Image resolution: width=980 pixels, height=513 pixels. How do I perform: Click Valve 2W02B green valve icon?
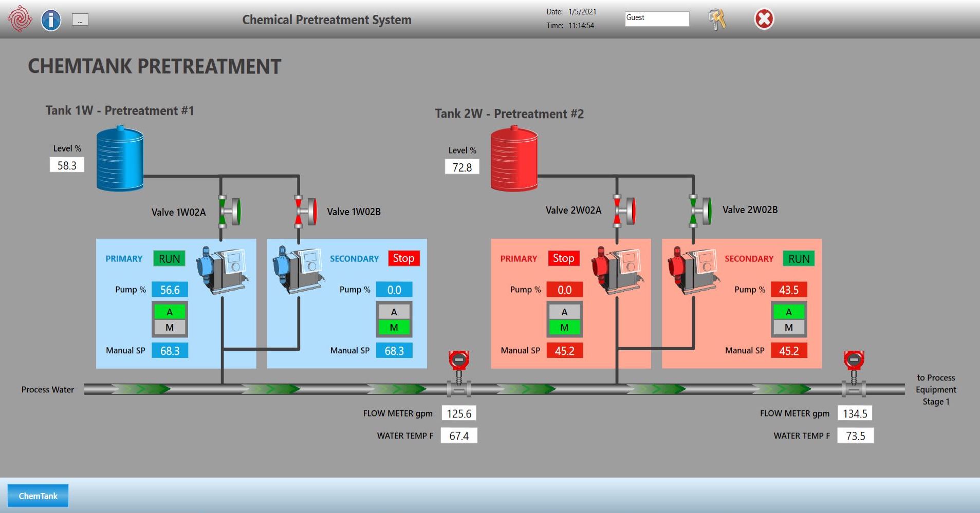(700, 211)
